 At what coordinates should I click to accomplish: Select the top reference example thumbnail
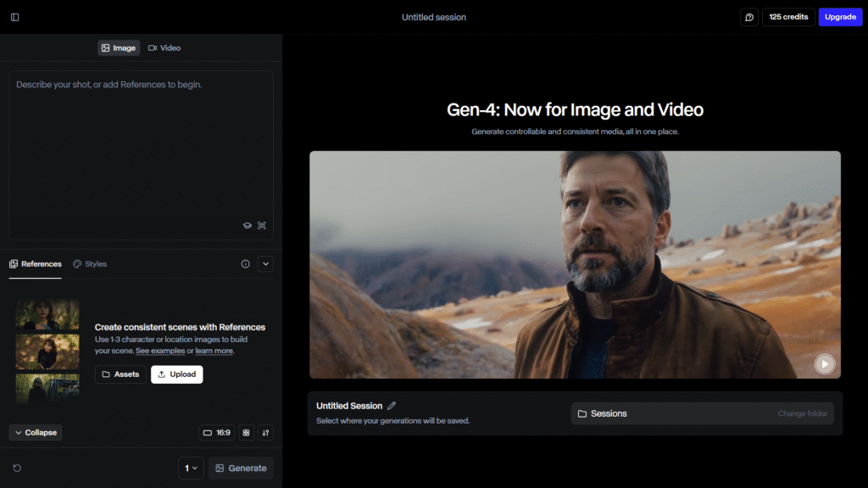47,314
